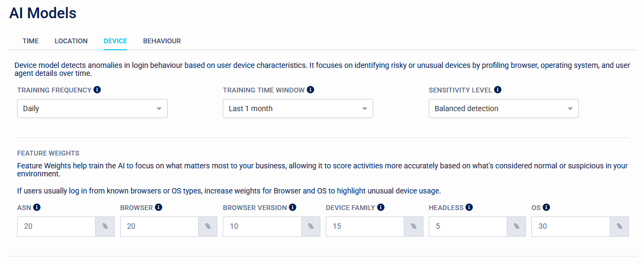Click the OS info icon

(546, 207)
